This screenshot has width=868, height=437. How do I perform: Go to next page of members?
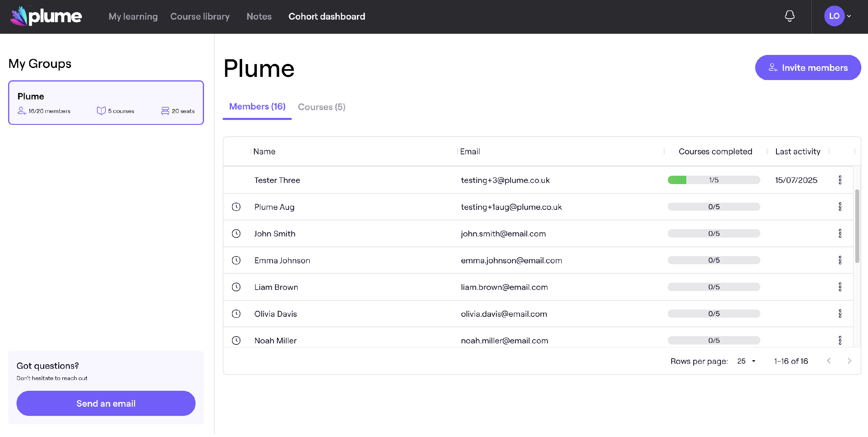pos(849,361)
